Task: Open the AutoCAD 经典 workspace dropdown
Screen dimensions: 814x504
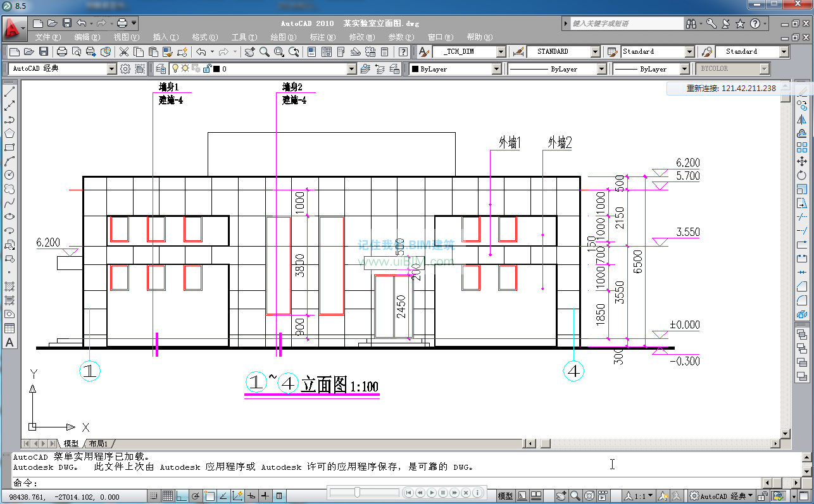Action: click(x=111, y=69)
